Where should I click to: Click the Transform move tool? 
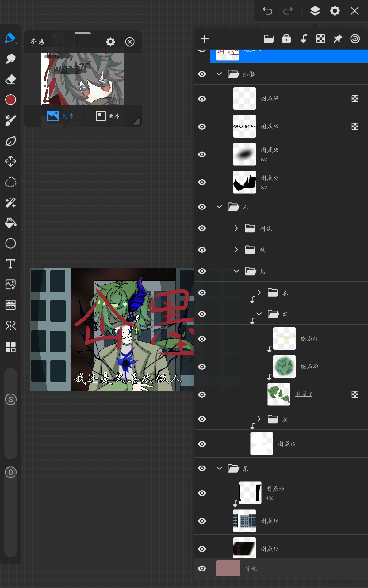(x=10, y=161)
